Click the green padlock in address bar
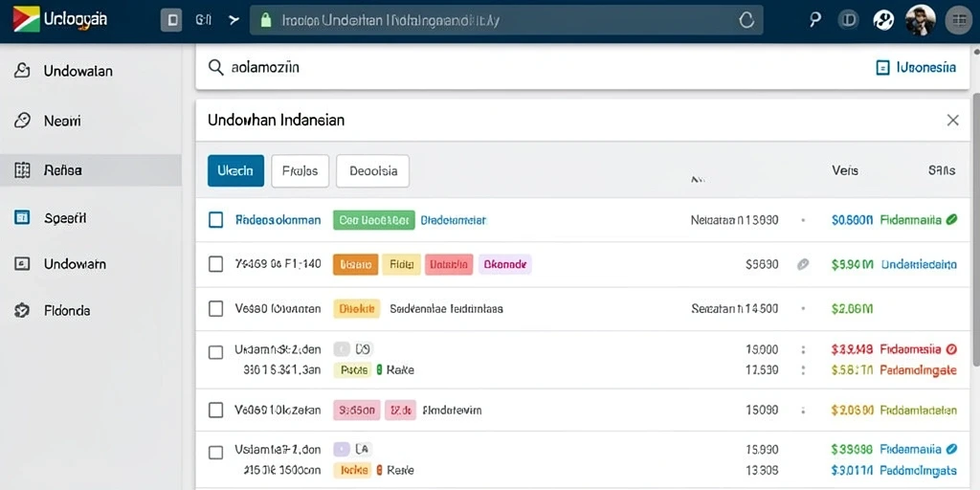The height and width of the screenshot is (490, 980). point(266,21)
